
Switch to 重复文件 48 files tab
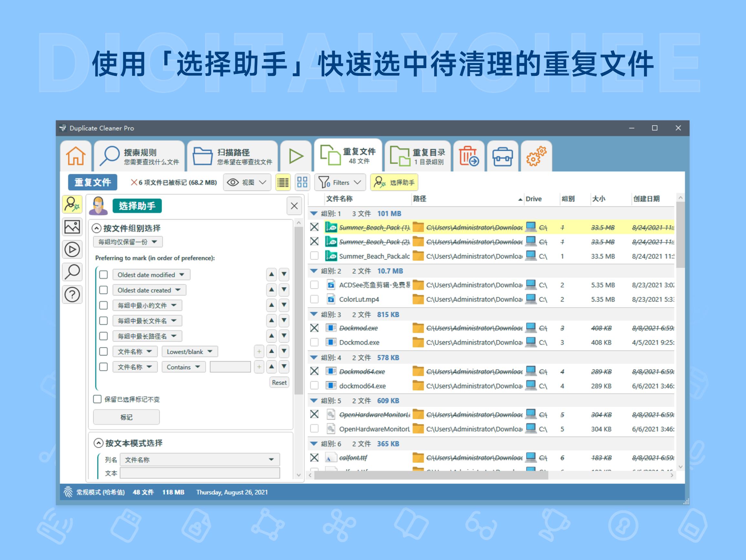click(x=348, y=156)
